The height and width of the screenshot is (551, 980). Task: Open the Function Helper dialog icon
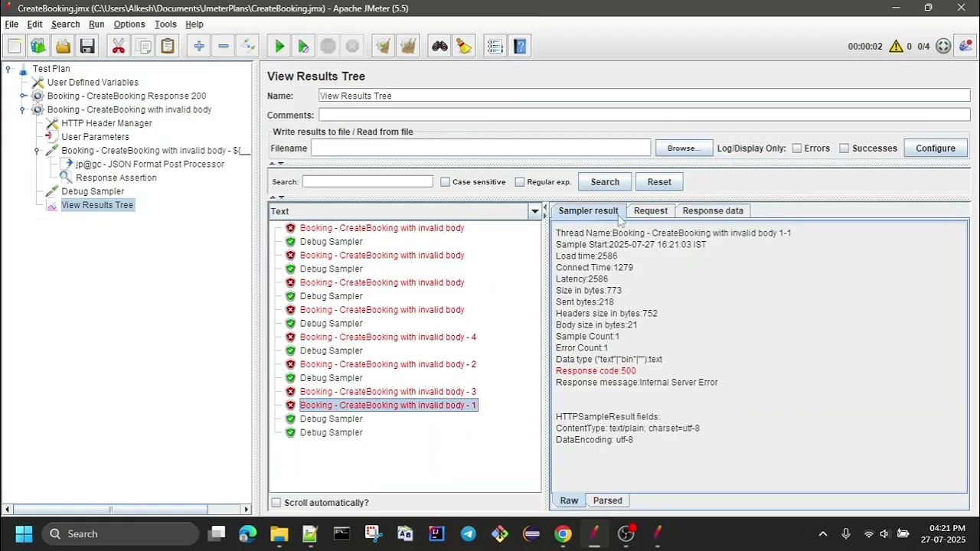(x=495, y=47)
